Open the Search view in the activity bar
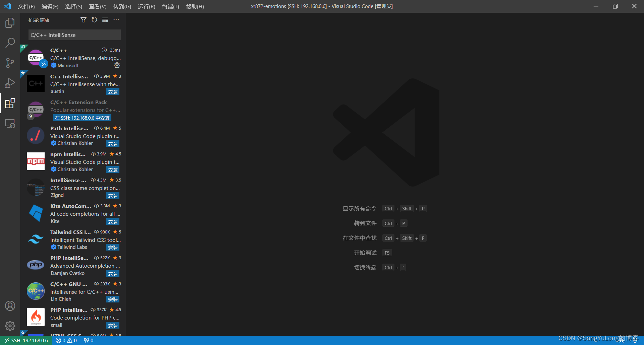This screenshot has width=644, height=345. click(10, 43)
